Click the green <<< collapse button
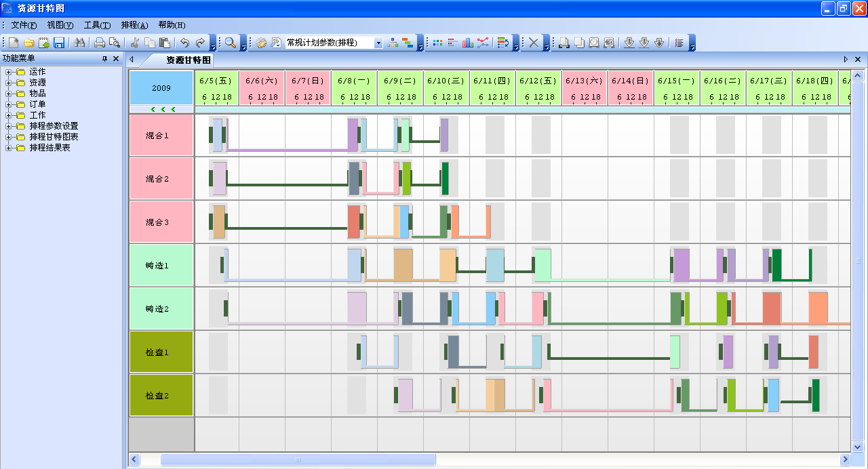 162,109
